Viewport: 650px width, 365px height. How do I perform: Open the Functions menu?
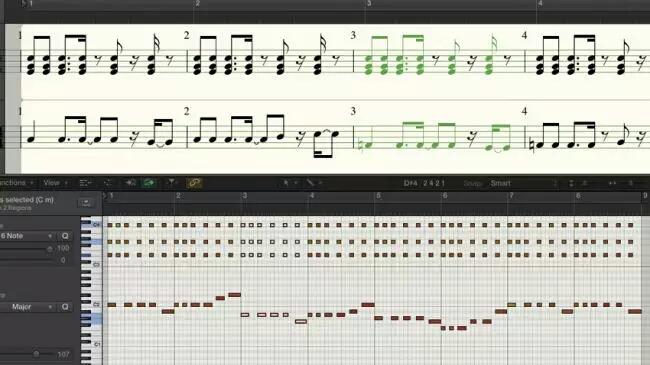click(17, 183)
